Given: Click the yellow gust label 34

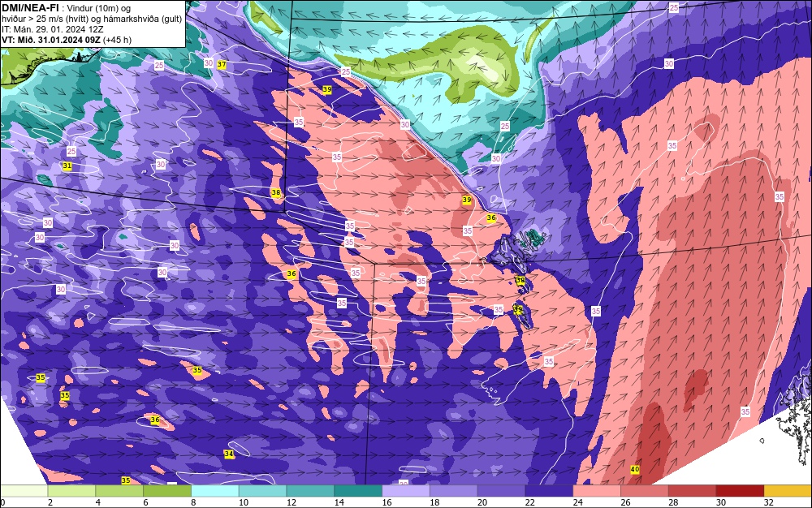Looking at the screenshot, I should tap(228, 454).
